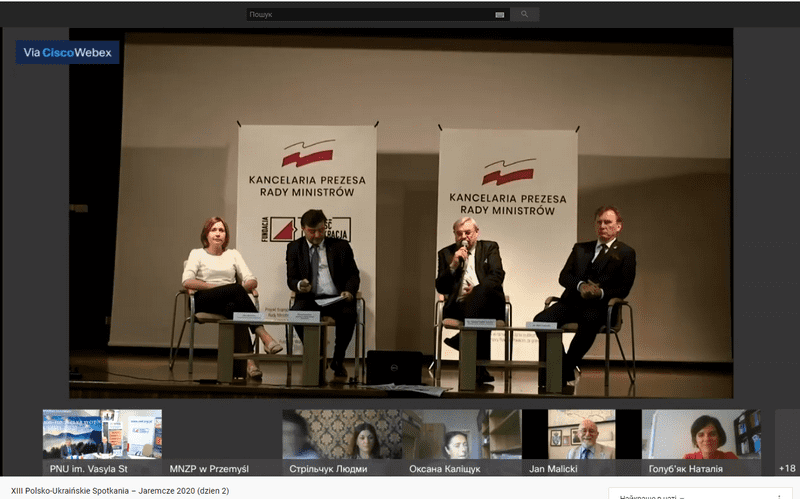Click the Via Cisco Webex badge
Image resolution: width=800 pixels, height=499 pixels.
(x=67, y=53)
